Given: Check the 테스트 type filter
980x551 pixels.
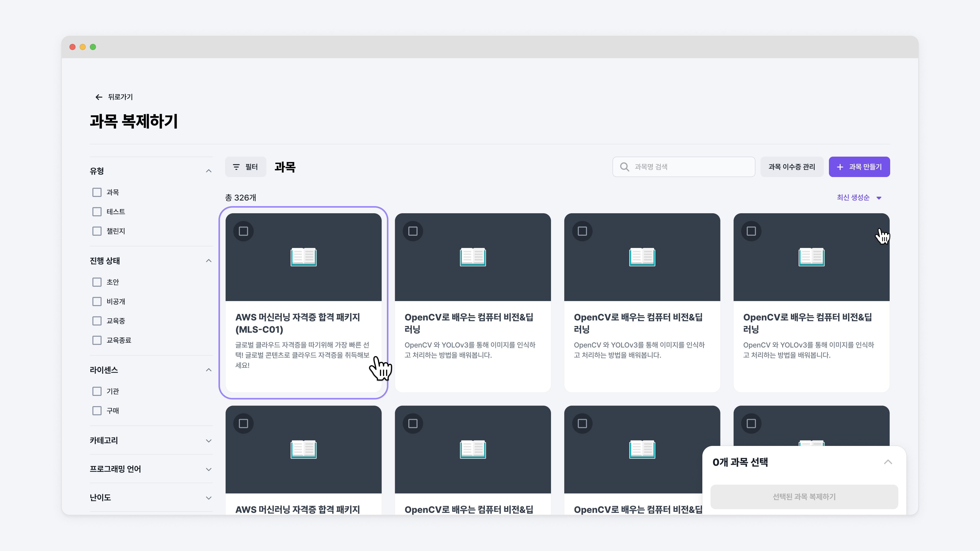Looking at the screenshot, I should click(x=97, y=212).
